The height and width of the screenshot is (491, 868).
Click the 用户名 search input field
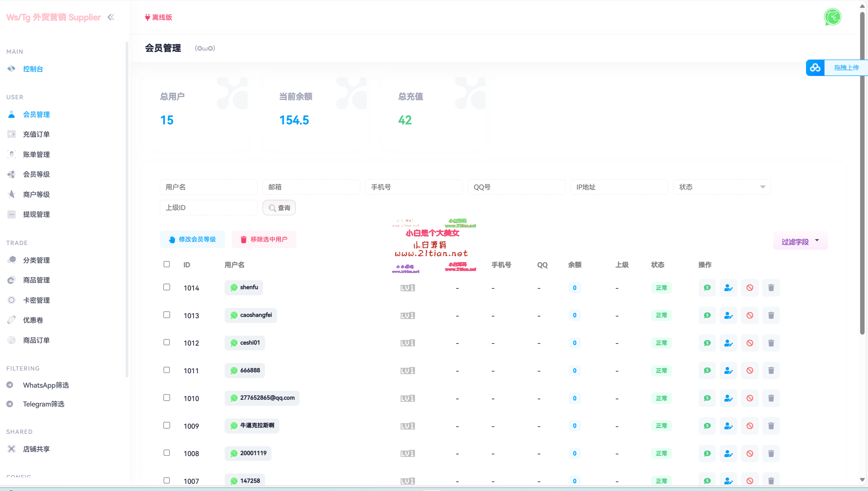209,187
